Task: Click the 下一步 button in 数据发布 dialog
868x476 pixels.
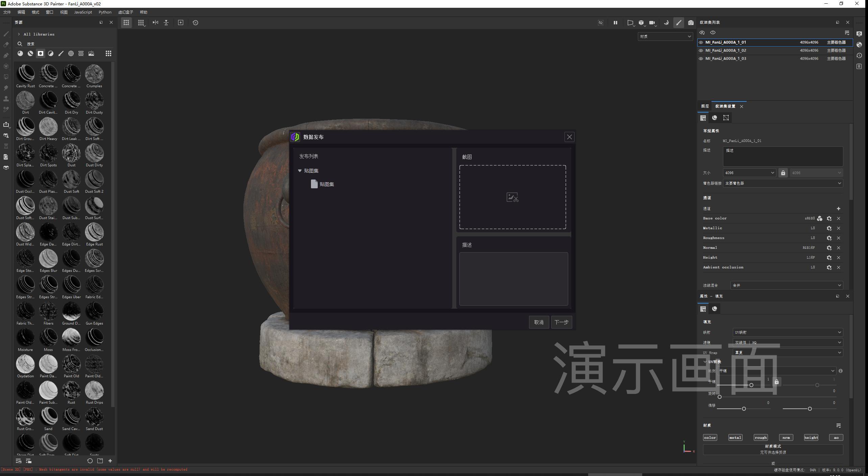Action: click(561, 322)
